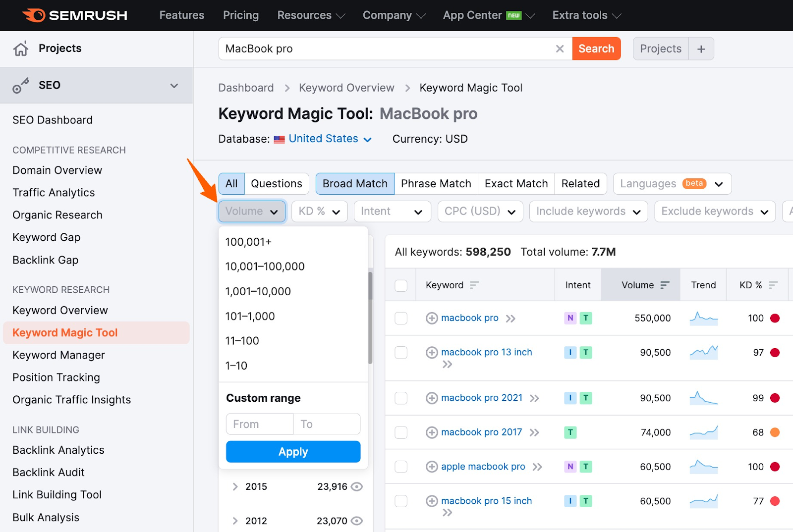Switch to the Questions tab
The image size is (793, 532).
tap(277, 184)
